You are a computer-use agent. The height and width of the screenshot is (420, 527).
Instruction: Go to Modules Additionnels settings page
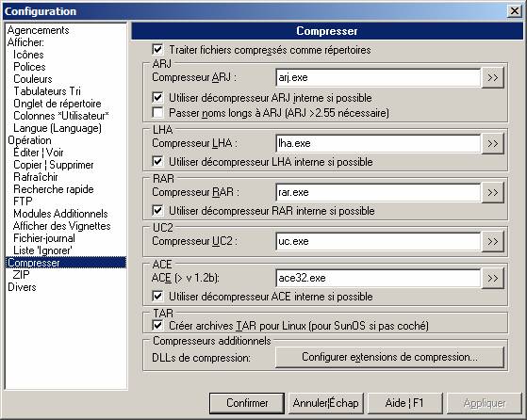[60, 214]
